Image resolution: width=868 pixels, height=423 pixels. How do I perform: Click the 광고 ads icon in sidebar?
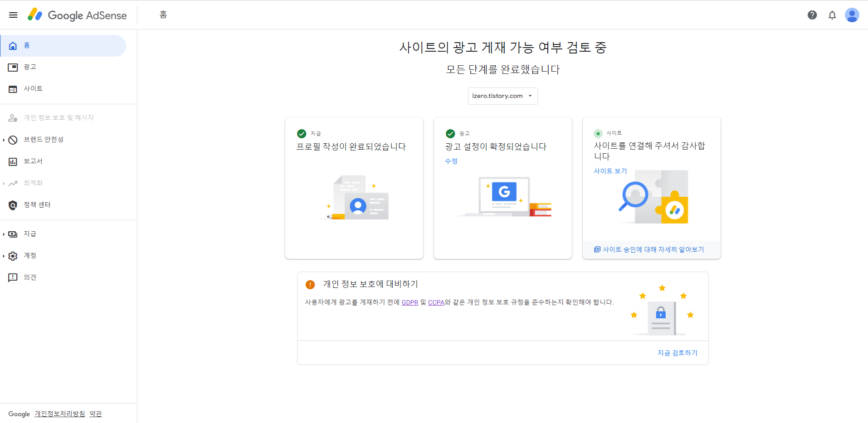[13, 67]
